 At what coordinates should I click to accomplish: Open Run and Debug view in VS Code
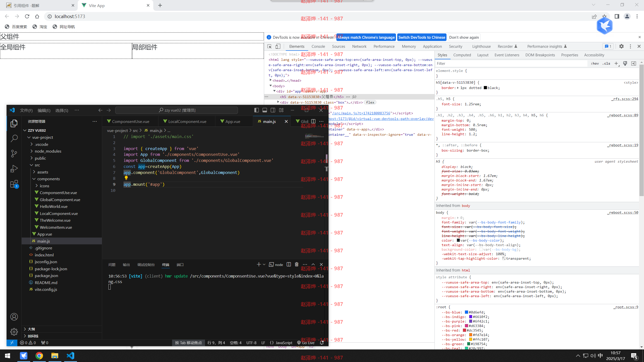click(14, 168)
